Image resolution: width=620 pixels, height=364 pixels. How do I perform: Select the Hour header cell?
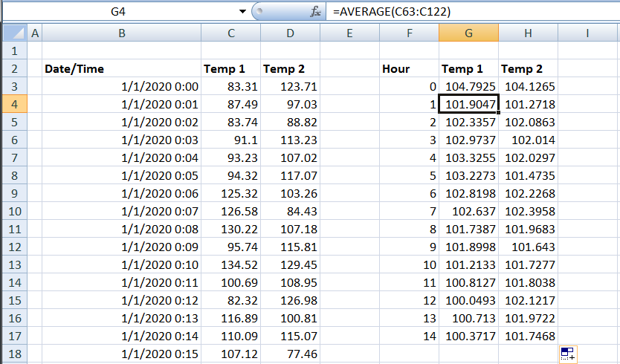pos(410,69)
